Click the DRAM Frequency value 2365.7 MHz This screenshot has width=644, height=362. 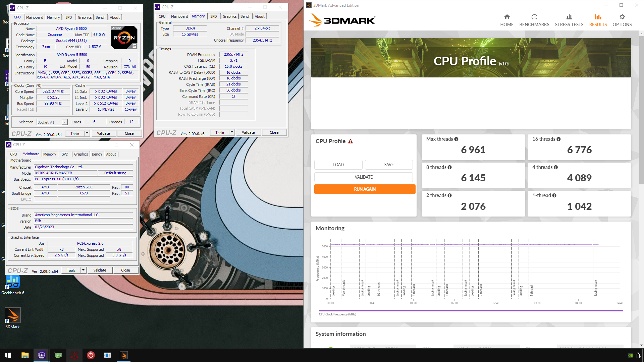233,54
